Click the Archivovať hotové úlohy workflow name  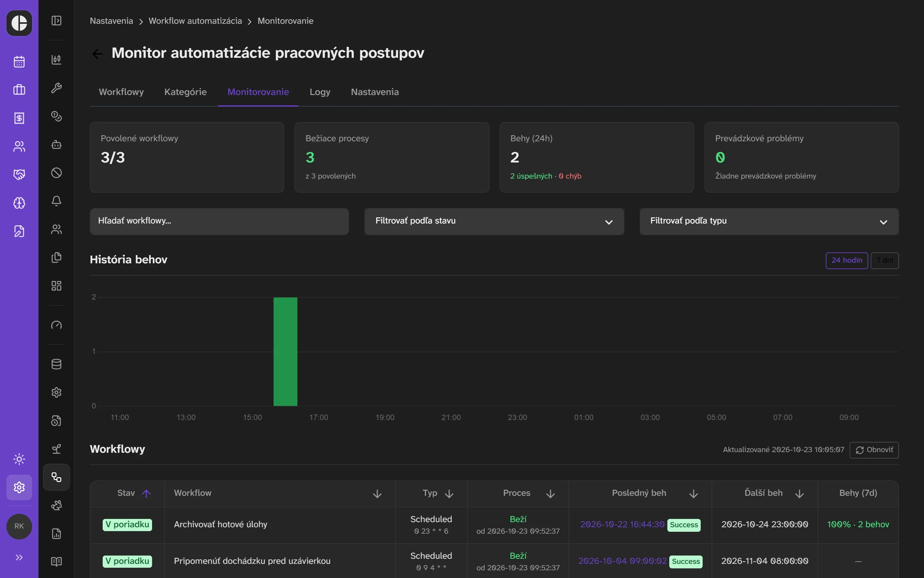click(x=220, y=524)
